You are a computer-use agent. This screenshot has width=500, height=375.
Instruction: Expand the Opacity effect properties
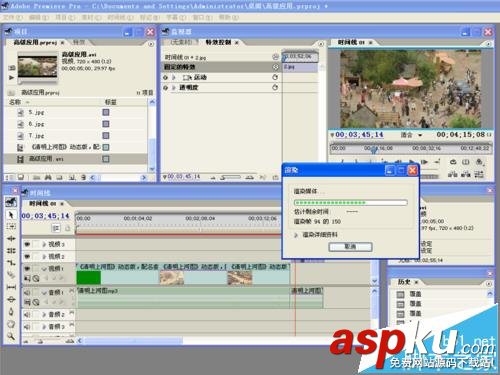click(174, 88)
